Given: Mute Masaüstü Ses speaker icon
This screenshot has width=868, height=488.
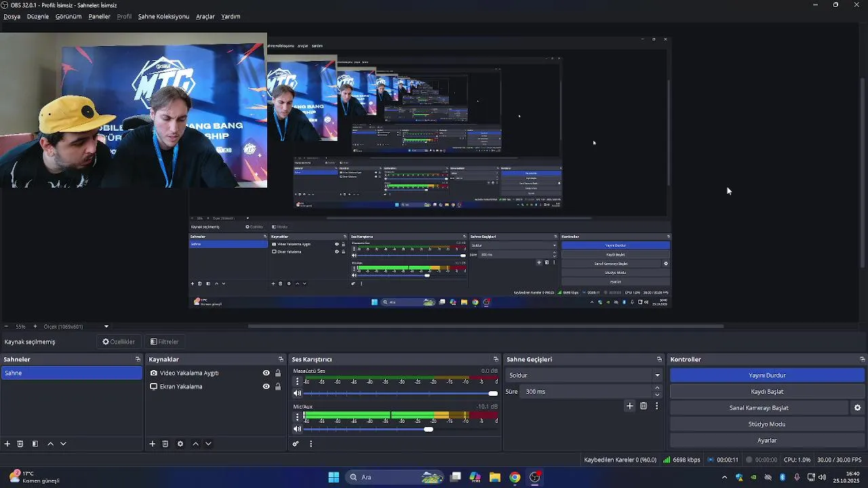Looking at the screenshot, I should 297,393.
